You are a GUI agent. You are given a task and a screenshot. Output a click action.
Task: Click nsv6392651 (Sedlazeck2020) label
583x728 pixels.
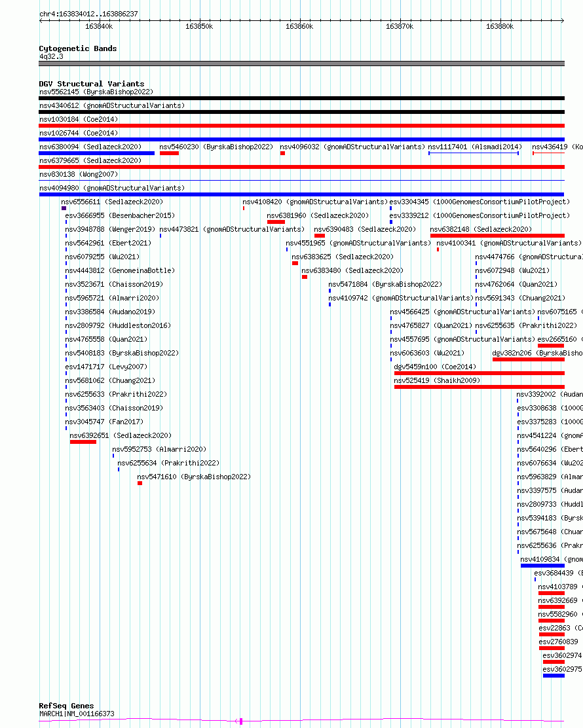pyautogui.click(x=121, y=435)
